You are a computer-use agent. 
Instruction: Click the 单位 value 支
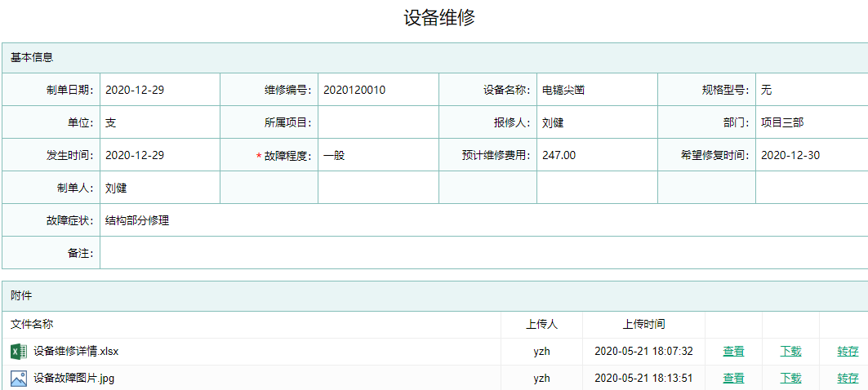(x=111, y=123)
